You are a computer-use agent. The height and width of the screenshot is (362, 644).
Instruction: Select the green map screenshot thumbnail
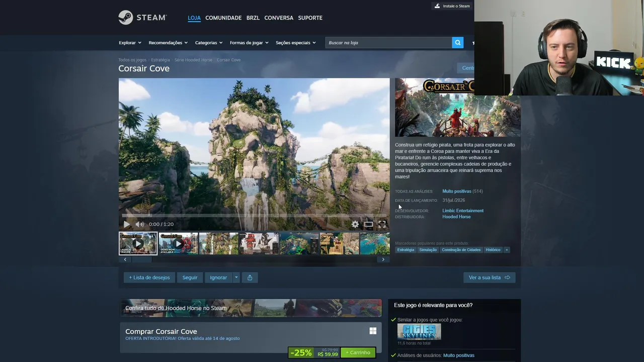pyautogui.click(x=299, y=243)
